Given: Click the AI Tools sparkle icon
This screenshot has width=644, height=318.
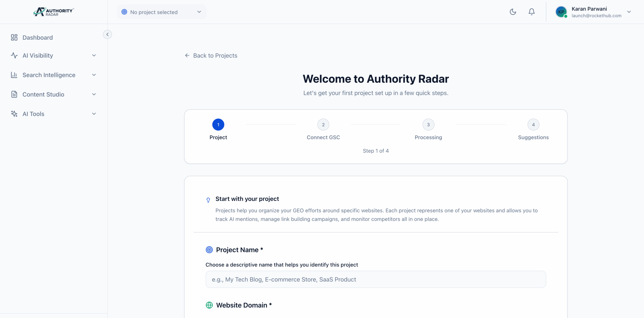Looking at the screenshot, I should pos(14,114).
